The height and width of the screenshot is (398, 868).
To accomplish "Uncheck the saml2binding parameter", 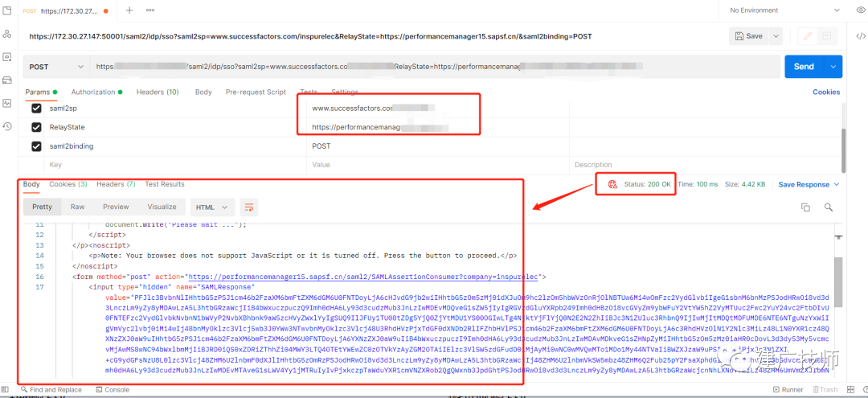I will [x=36, y=146].
